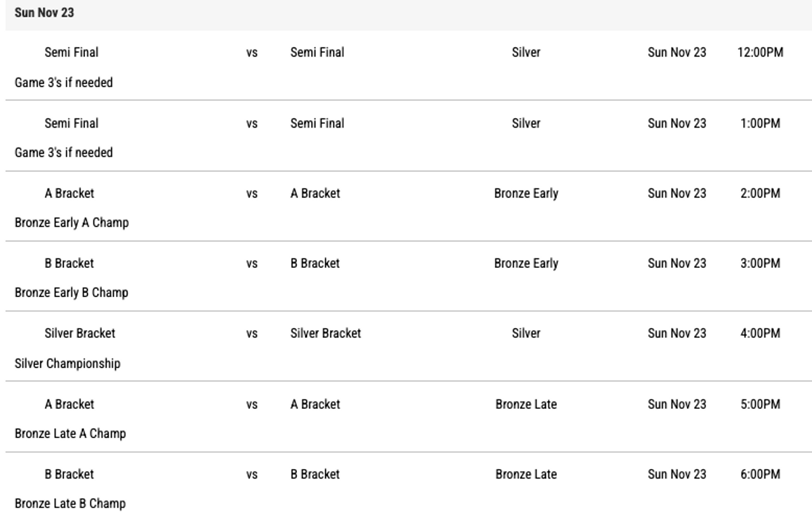The width and height of the screenshot is (812, 518).
Task: Click the 1:00PM game time
Action: (x=760, y=123)
